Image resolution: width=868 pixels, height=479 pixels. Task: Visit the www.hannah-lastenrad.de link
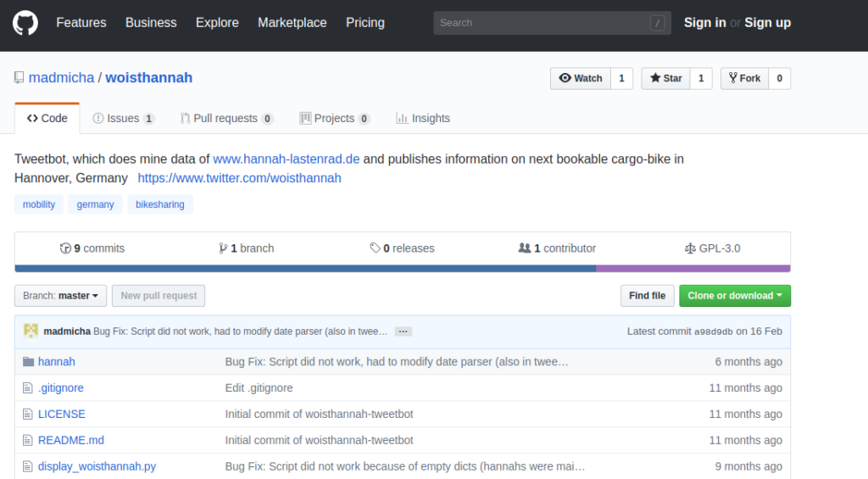287,159
